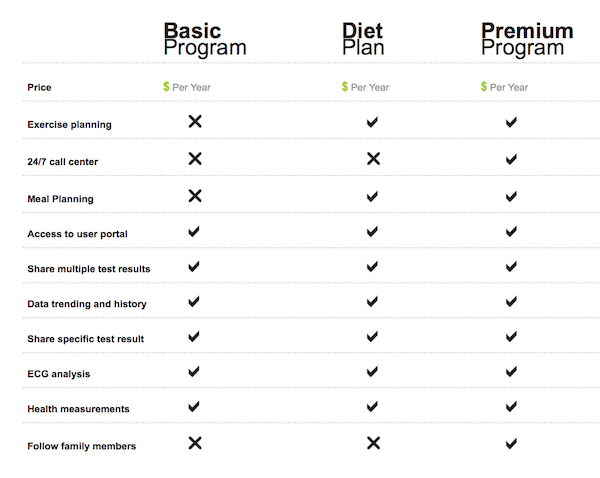Click the Price row label
This screenshot has height=478, width=600.
[39, 88]
